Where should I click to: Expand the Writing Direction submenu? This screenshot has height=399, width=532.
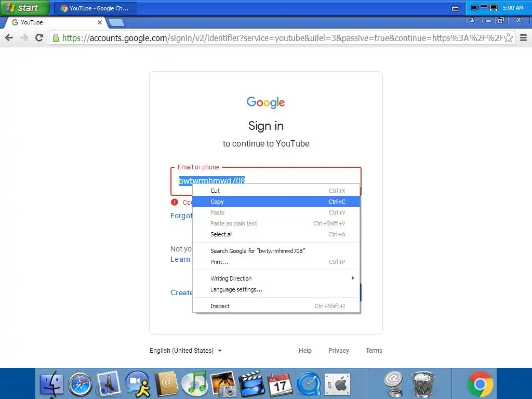[276, 278]
